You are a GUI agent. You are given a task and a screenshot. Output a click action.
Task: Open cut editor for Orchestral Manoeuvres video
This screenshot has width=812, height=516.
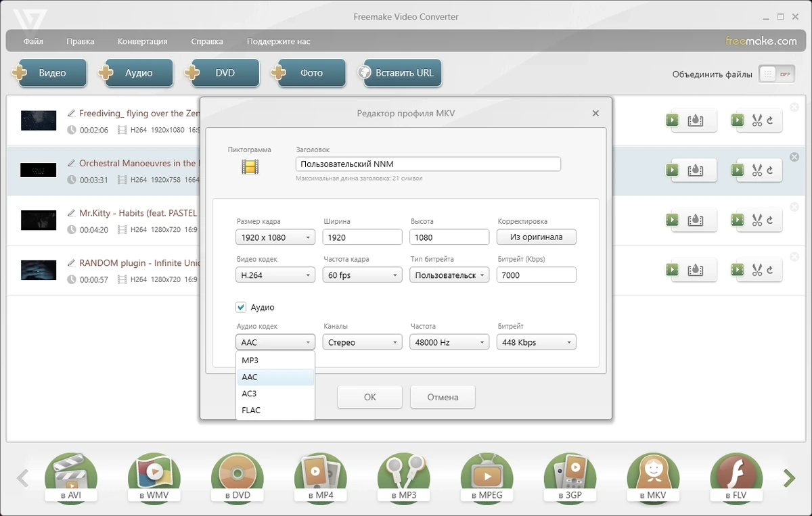click(x=757, y=170)
